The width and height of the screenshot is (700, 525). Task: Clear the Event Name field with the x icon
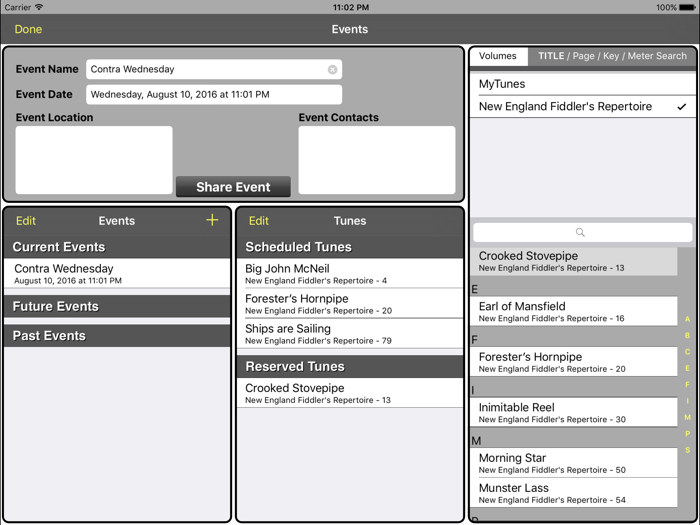coord(332,70)
